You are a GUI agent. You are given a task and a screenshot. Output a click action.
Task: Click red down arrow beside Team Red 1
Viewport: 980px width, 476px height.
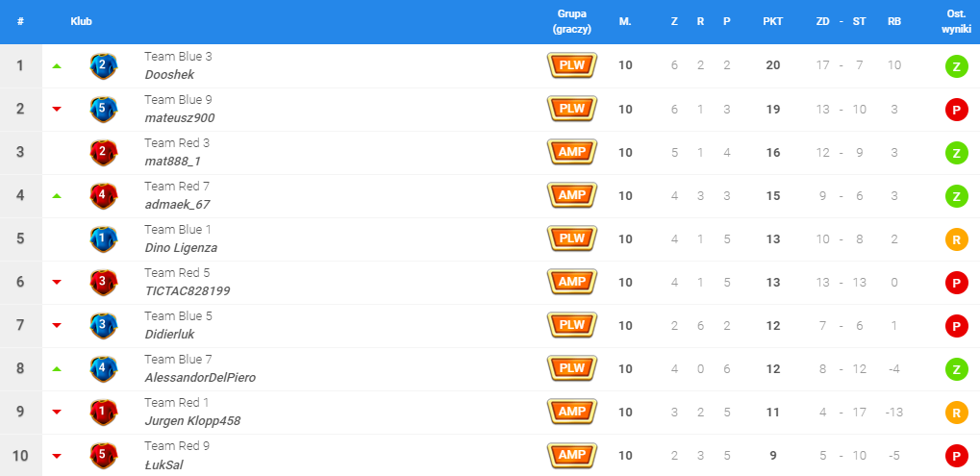pos(57,413)
